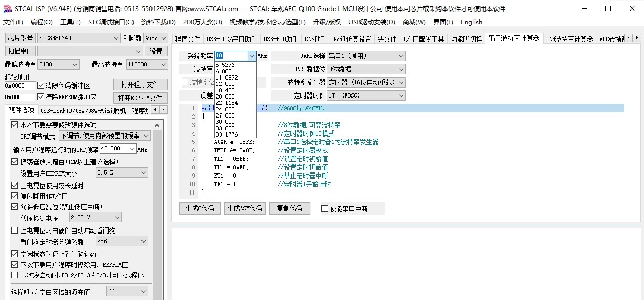Switch to the USB-CDC/串口助手 tab
This screenshot has height=300, width=644.
pos(232,39)
